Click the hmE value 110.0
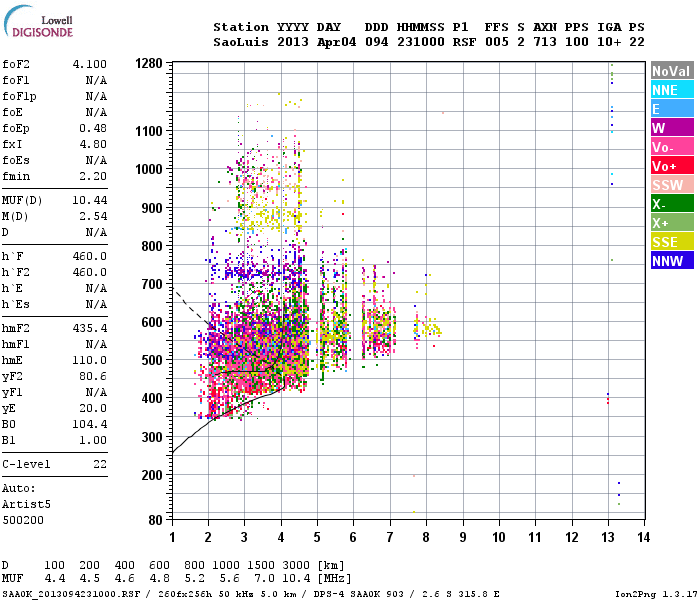 pyautogui.click(x=90, y=360)
